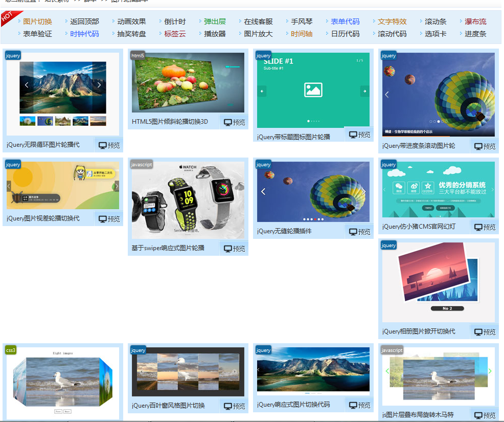The height and width of the screenshot is (422, 504).
Task: Visit the 播放器 category
Action: coord(215,34)
